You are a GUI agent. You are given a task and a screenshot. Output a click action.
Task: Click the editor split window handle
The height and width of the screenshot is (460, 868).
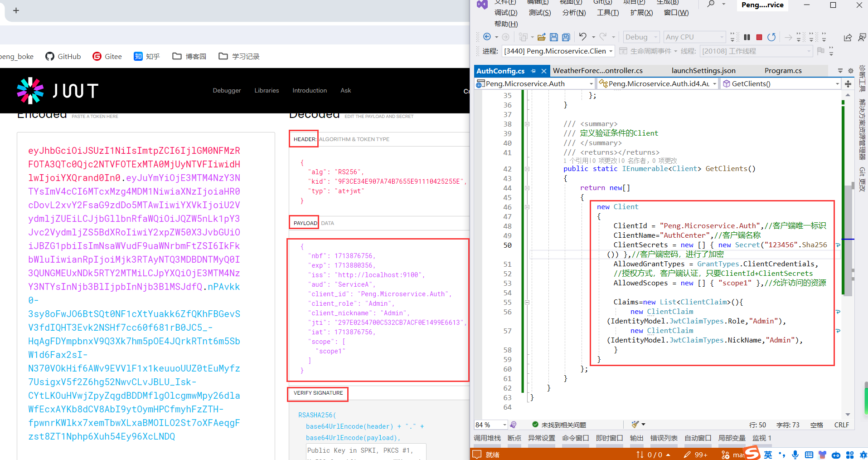point(848,84)
